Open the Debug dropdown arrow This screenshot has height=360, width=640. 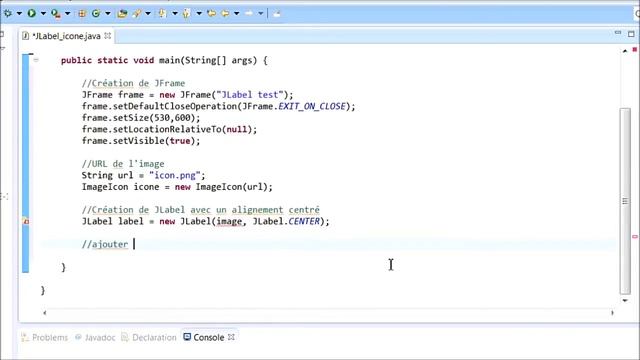coord(19,13)
